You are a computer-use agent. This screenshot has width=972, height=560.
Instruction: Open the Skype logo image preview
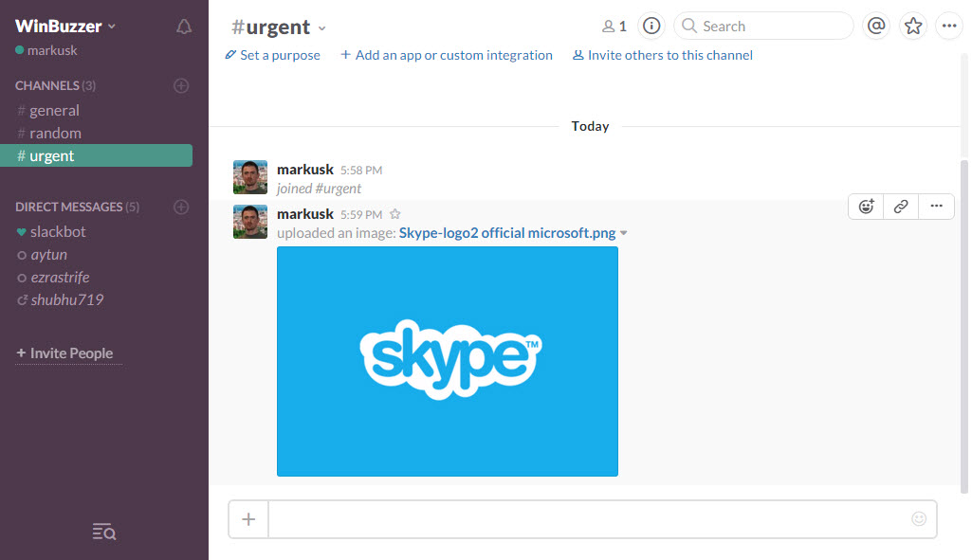448,361
